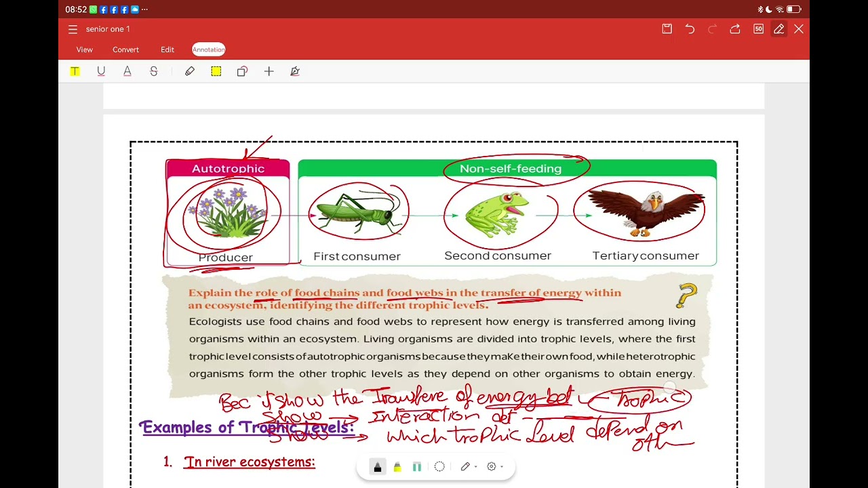Click the Non-self-feeding header label
Viewport: 868px width, 488px height.
(511, 168)
